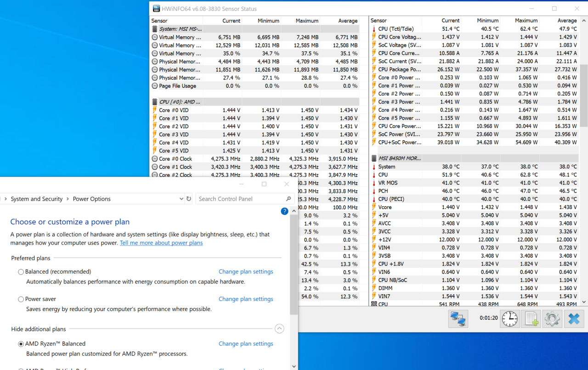Click the Current column header above 6,751 MB
This screenshot has height=370, width=588.
pos(222,21)
